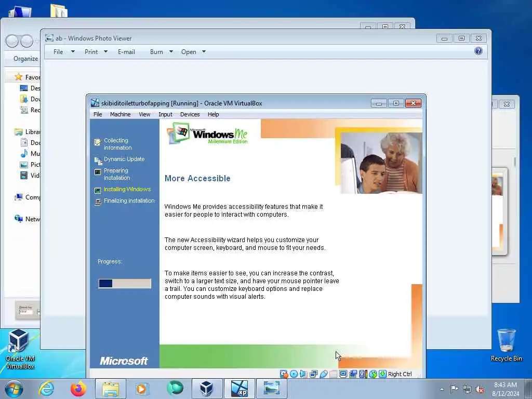Open the Devices menu in VirtualBox
This screenshot has height=399, width=532.
(190, 114)
